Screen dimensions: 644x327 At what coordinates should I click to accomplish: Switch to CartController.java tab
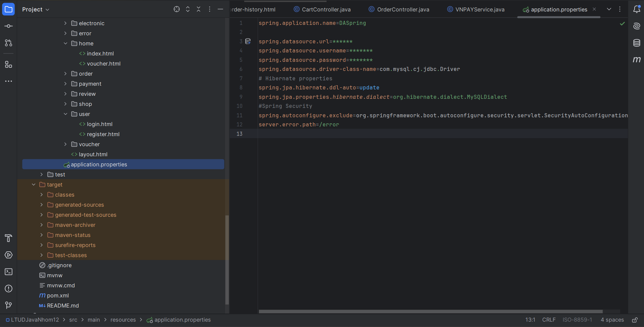point(322,9)
